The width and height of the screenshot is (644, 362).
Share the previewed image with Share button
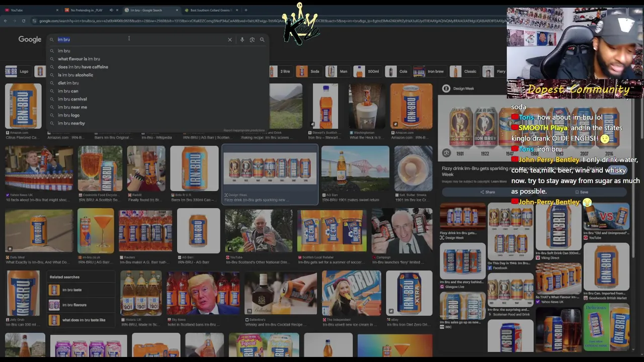coord(487,192)
